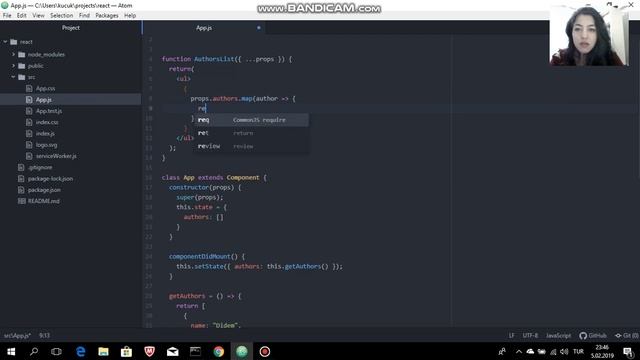Click the public folder icon

pos(22,66)
